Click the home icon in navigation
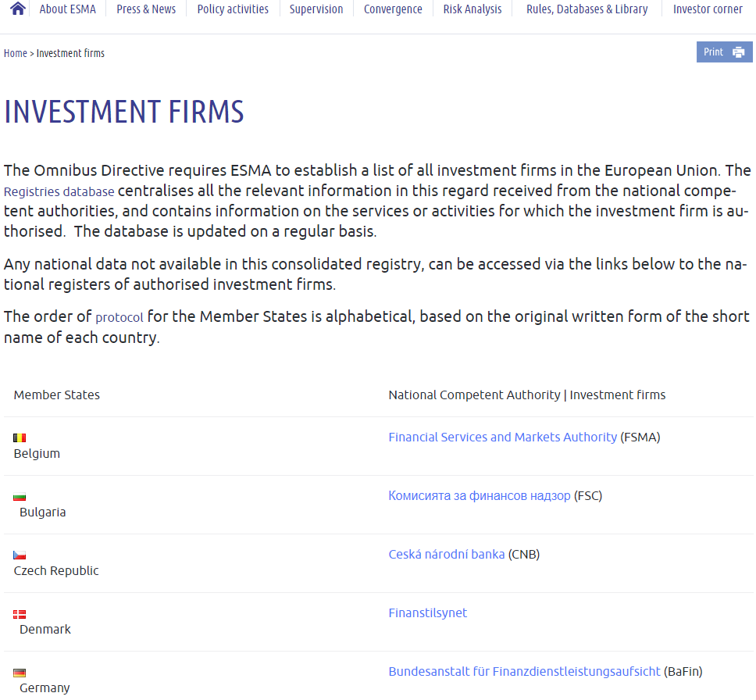Image resolution: width=756 pixels, height=700 pixels. pyautogui.click(x=18, y=9)
